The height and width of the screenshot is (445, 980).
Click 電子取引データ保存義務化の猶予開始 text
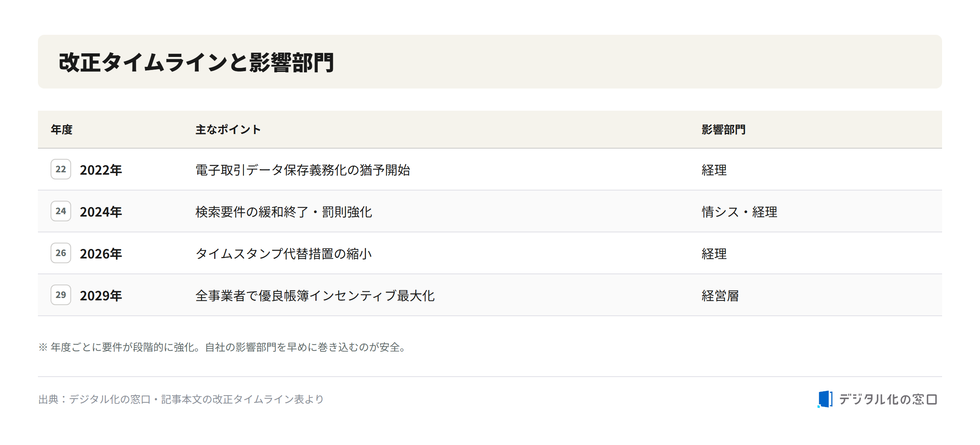pyautogui.click(x=303, y=170)
